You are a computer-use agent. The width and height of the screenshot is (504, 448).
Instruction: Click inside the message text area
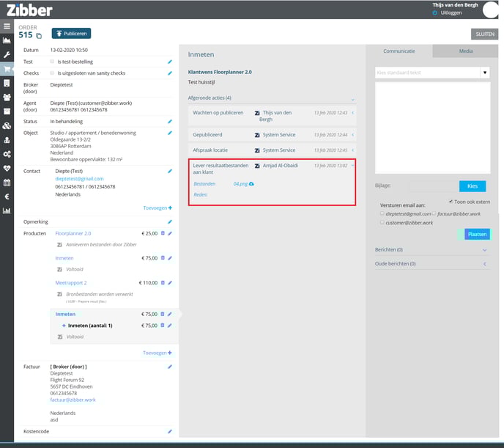pos(431,128)
